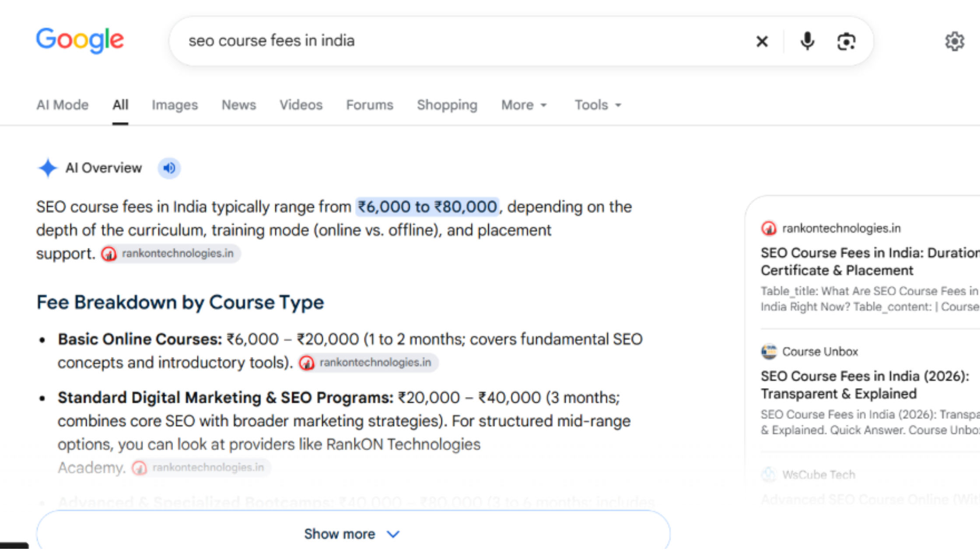980x551 pixels.
Task: Select the All results tab
Action: [x=120, y=105]
